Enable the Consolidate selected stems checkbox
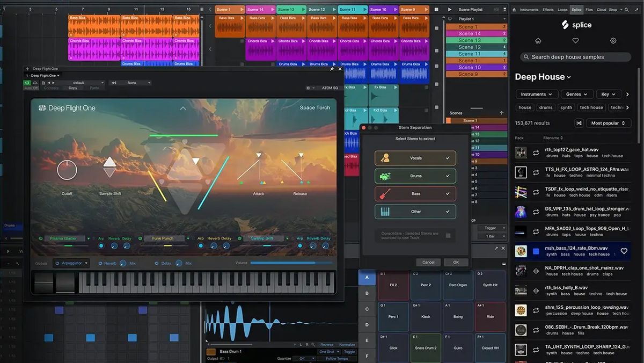 coord(448,235)
